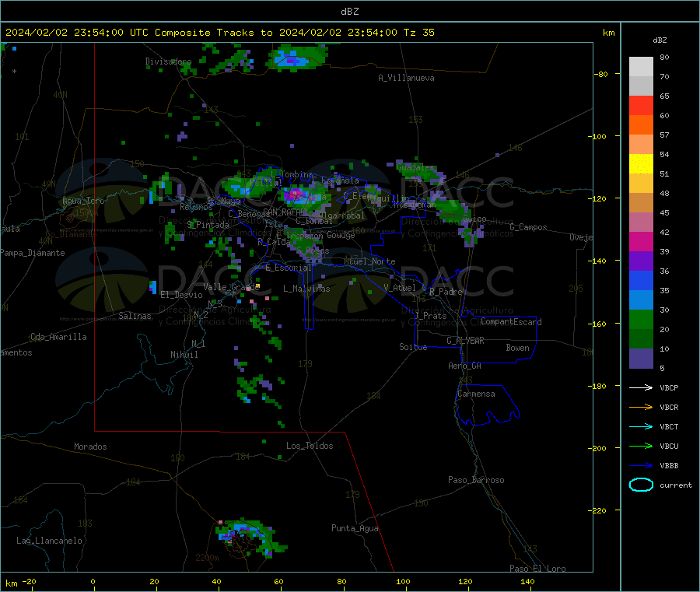Click the El_Desvio location label
The image size is (700, 592).
click(x=182, y=295)
